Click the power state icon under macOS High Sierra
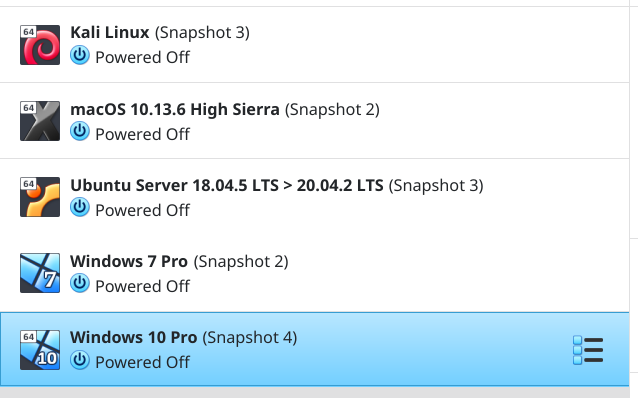Viewport: 638px width, 398px height. click(80, 131)
